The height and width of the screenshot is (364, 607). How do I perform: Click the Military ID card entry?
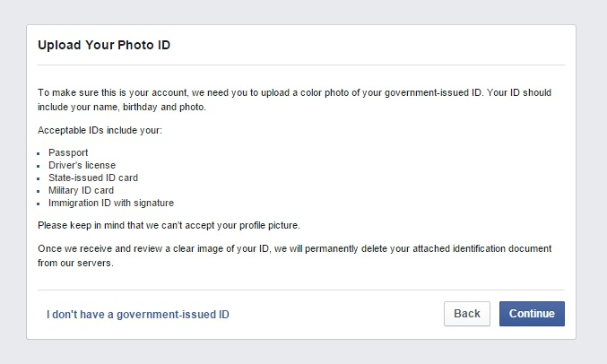[81, 190]
